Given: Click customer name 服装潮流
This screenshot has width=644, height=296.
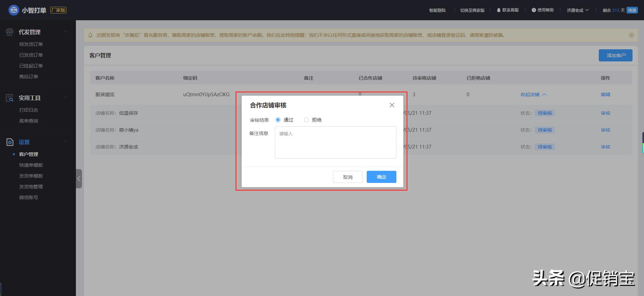Looking at the screenshot, I should pyautogui.click(x=105, y=95).
